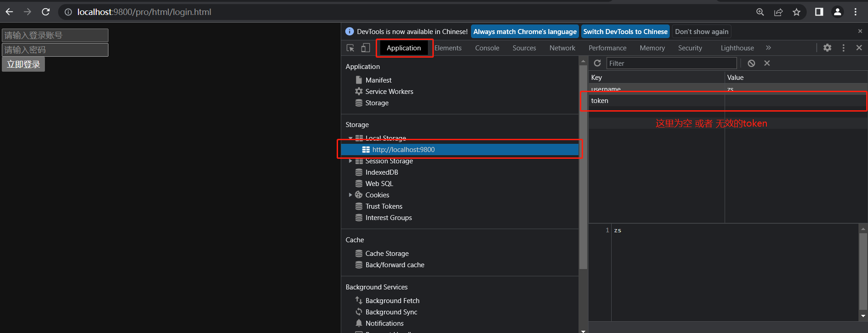
Task: Click the 立即登录 login button
Action: click(x=24, y=64)
